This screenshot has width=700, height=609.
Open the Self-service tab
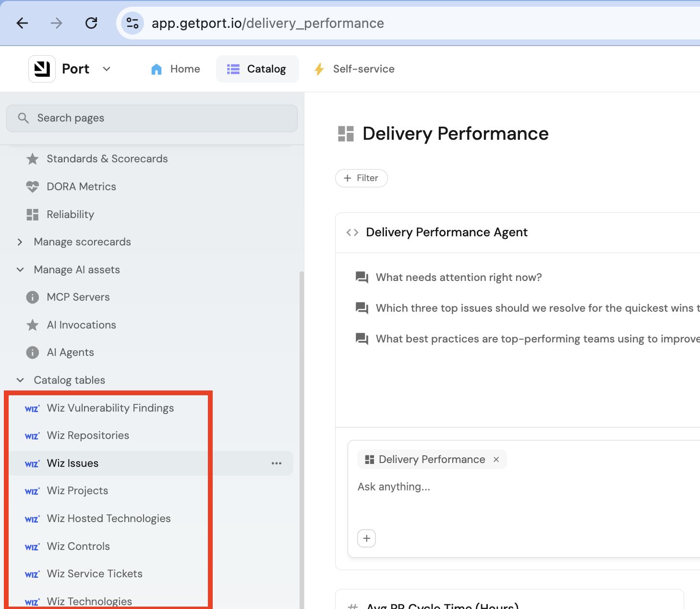354,69
